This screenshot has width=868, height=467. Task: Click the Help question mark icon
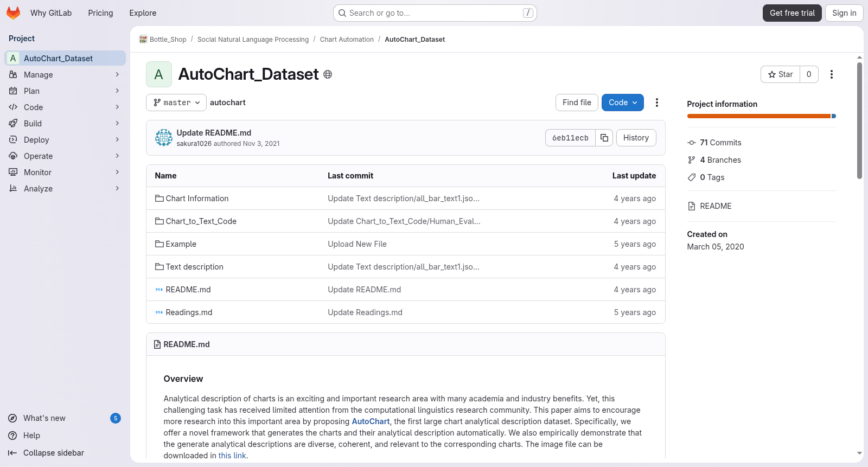tap(12, 436)
